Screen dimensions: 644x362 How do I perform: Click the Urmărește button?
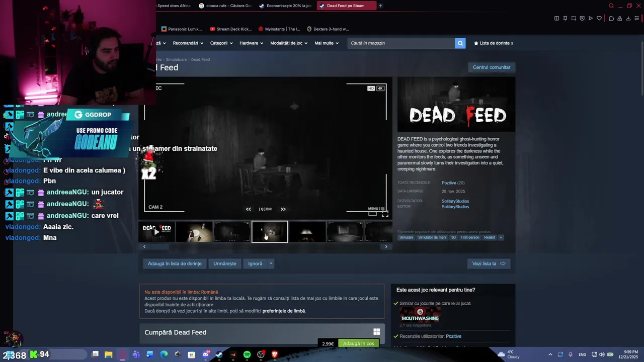224,263
